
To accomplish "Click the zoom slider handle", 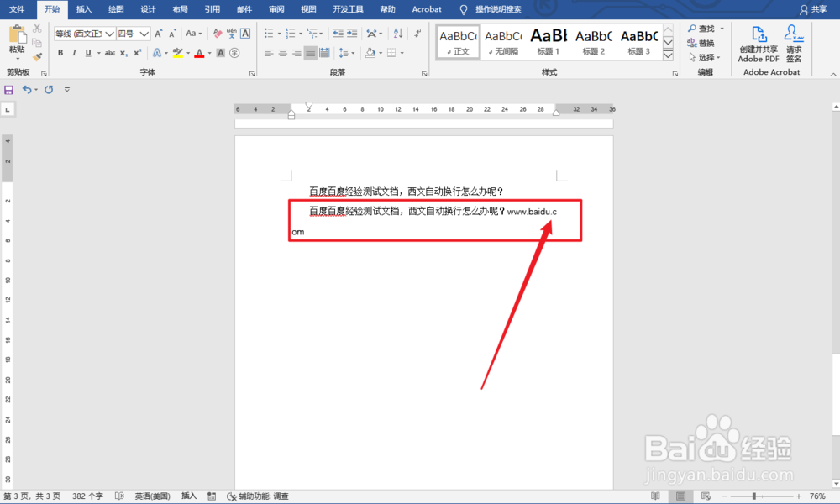I will tap(753, 496).
